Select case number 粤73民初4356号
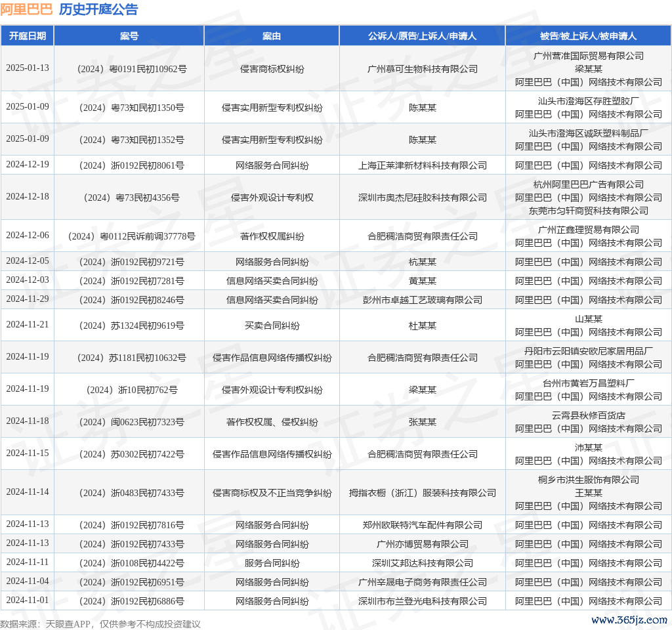Screen dimensions: 672x630 [148, 198]
